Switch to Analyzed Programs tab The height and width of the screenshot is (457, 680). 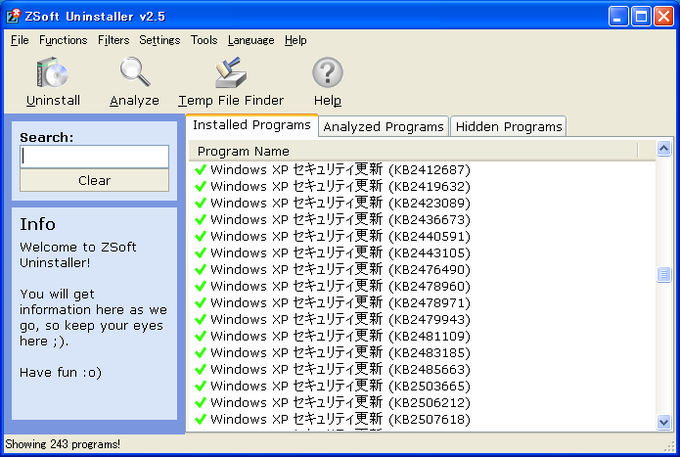(383, 127)
